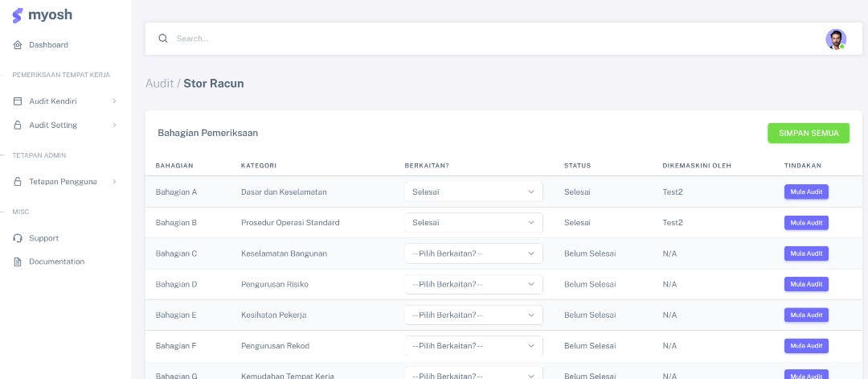This screenshot has width=868, height=379.
Task: Expand the Tetapan Pengguna submenu chevron
Action: click(114, 182)
